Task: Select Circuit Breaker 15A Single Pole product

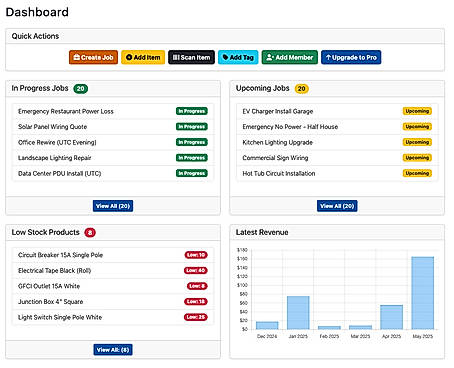Action: [113, 255]
